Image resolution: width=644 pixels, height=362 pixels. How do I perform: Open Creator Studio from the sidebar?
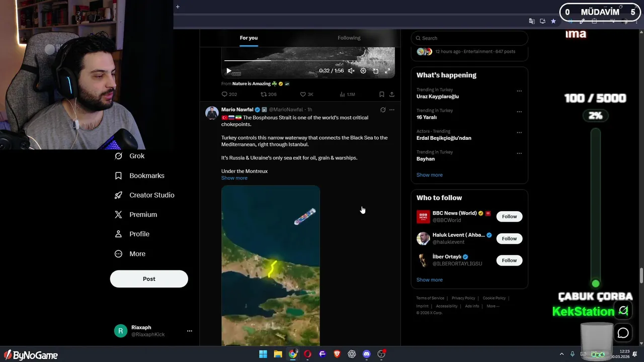coord(145,195)
